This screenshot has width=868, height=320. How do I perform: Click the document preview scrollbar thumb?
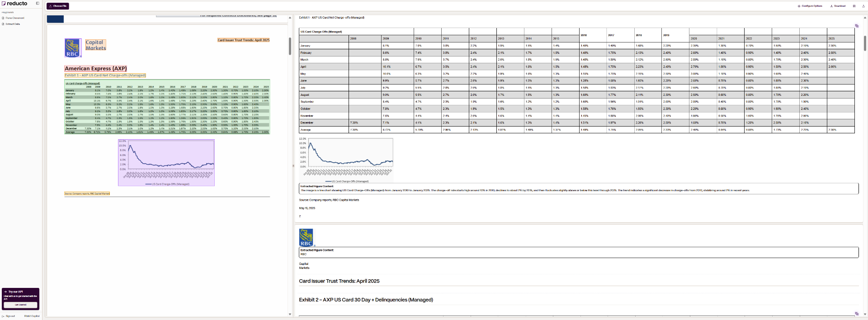(x=290, y=46)
